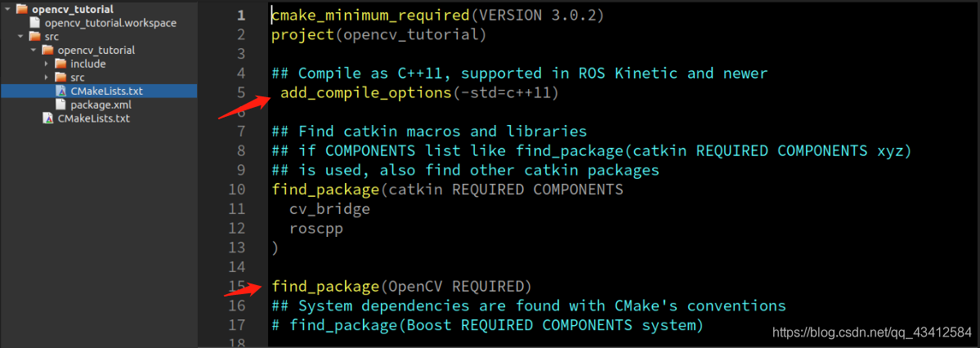Click the package.xml file icon
980x348 pixels.
[60, 105]
